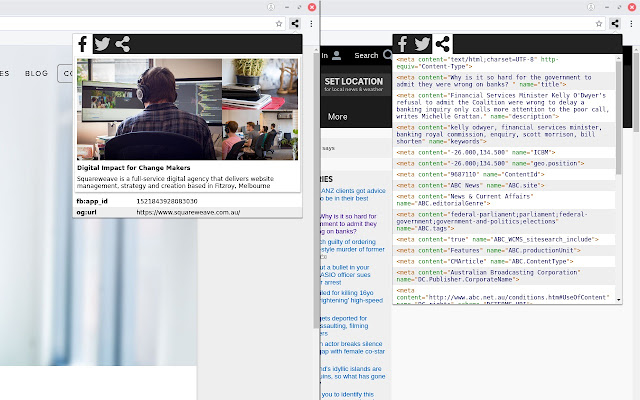Open killing 16yo high-speed headline
The height and width of the screenshot is (400, 640).
point(352,297)
